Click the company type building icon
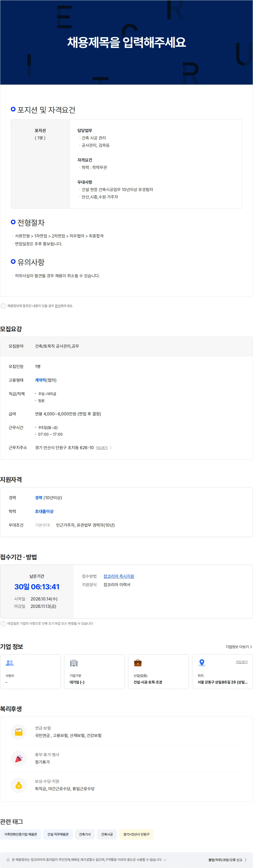Screen dimensions: 253x868 coord(74,663)
